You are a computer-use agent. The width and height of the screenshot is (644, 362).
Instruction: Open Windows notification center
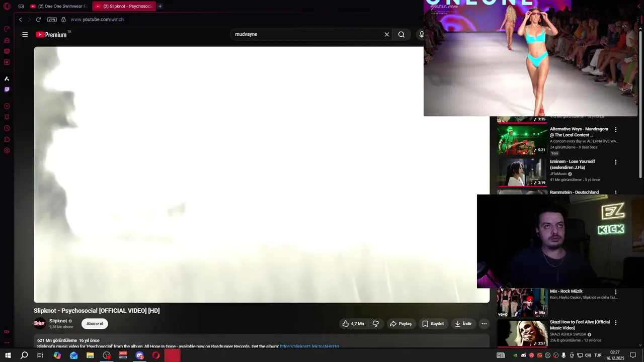point(633,355)
